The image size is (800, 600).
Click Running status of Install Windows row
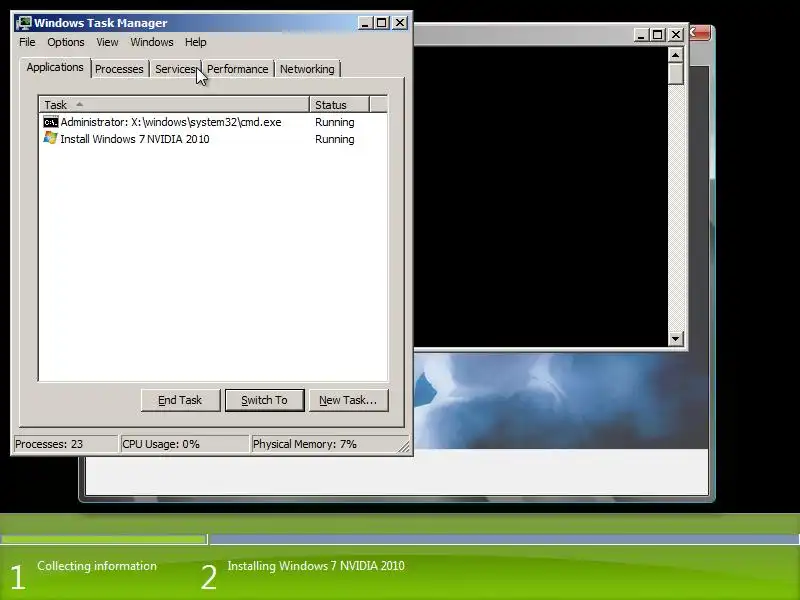coord(335,139)
